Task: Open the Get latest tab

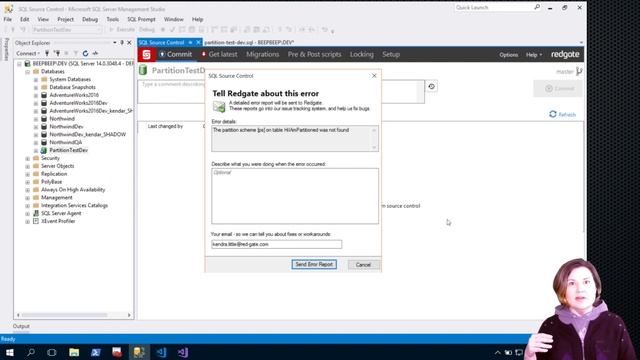Action: 219,54
